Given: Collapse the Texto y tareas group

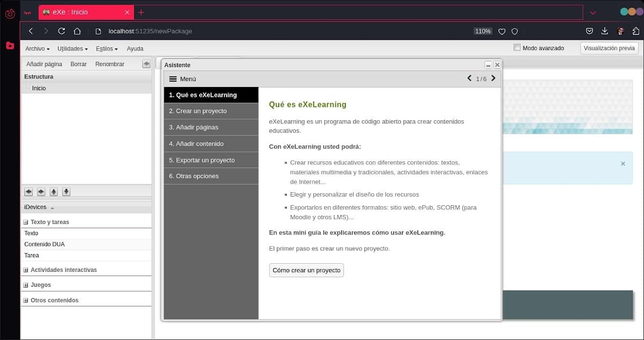Looking at the screenshot, I should pyautogui.click(x=25, y=222).
